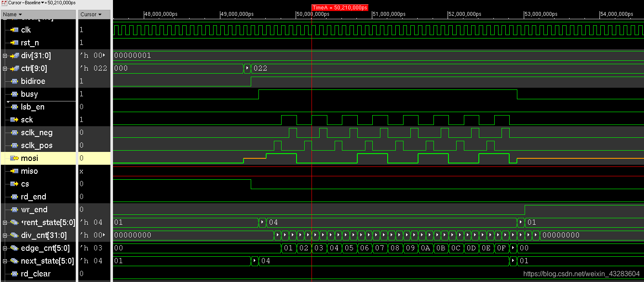Click the miso input signal icon
The width and height of the screenshot is (644, 282).
pyautogui.click(x=15, y=171)
